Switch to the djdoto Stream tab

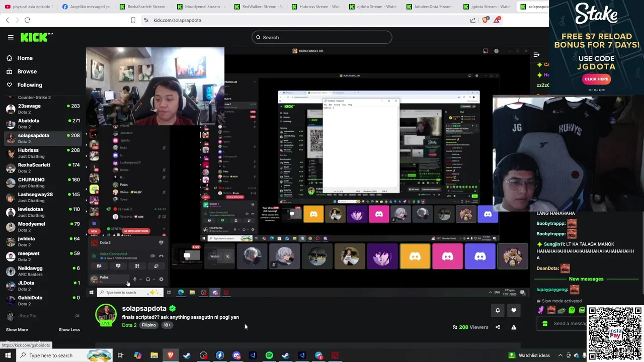(373, 7)
